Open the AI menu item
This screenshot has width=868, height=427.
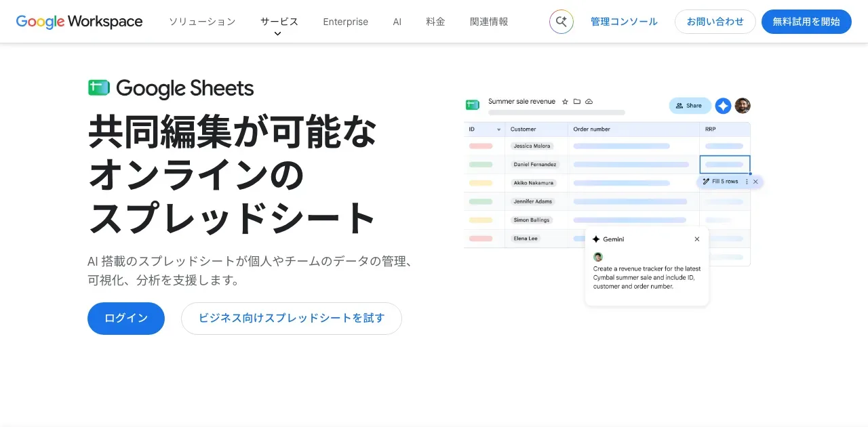[x=397, y=22]
